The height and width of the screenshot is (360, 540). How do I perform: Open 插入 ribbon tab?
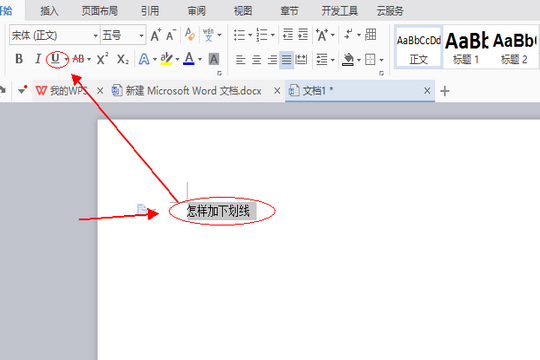click(50, 11)
